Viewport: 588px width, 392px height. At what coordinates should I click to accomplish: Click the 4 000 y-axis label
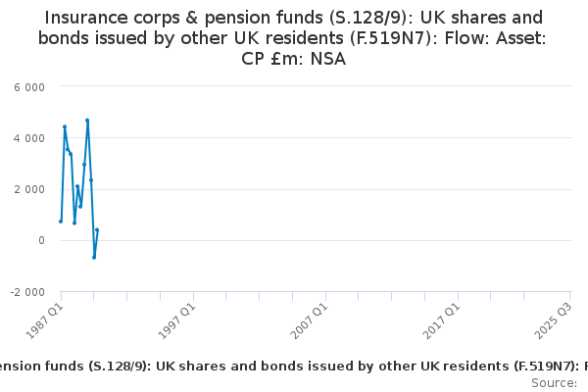29,138
